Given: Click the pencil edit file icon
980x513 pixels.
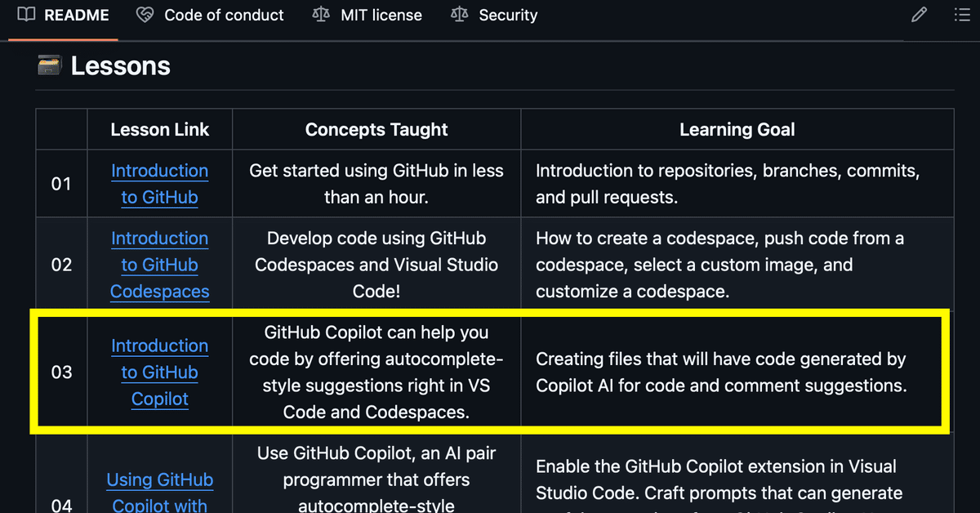Looking at the screenshot, I should coord(919,15).
